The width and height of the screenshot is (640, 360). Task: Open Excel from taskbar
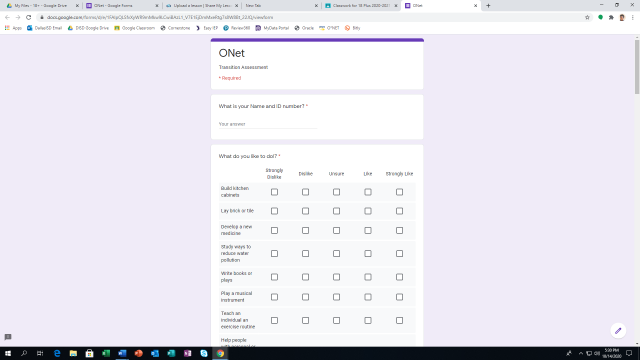[106, 353]
